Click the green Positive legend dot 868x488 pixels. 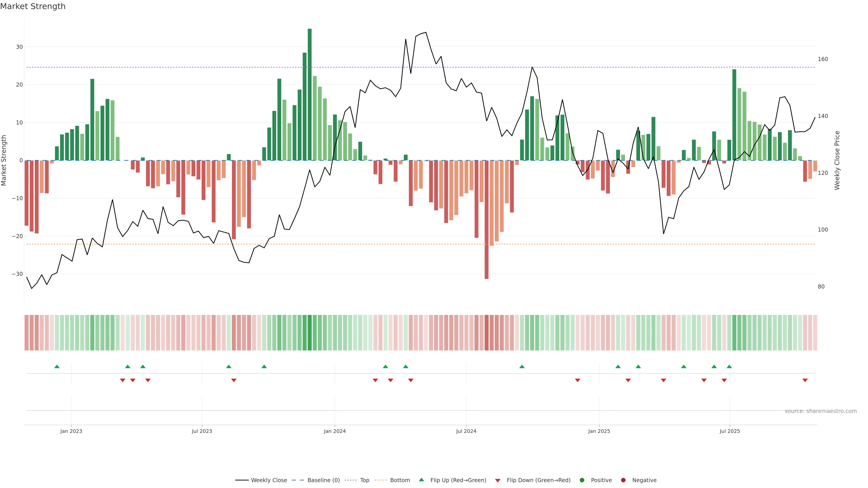coord(582,480)
